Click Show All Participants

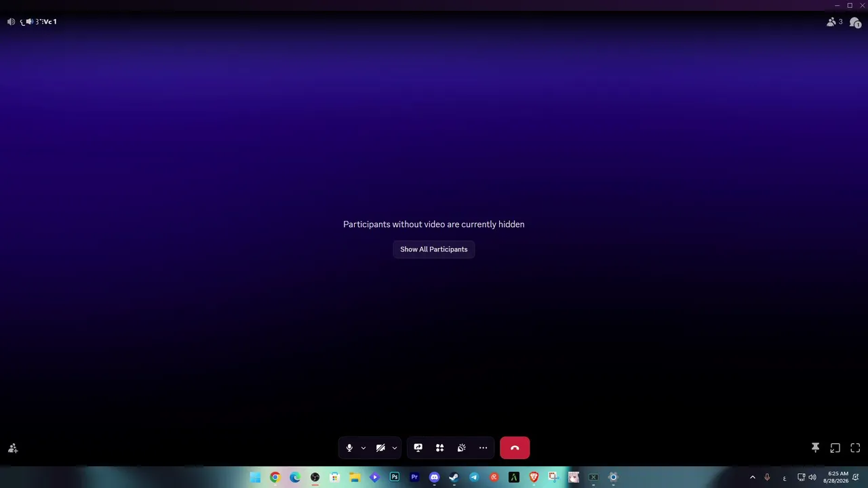pos(434,249)
